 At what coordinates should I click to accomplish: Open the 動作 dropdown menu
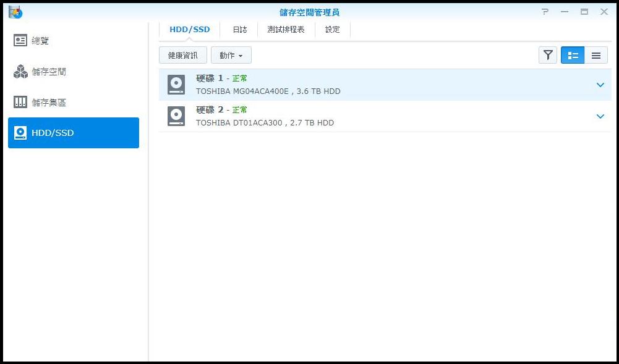[231, 56]
